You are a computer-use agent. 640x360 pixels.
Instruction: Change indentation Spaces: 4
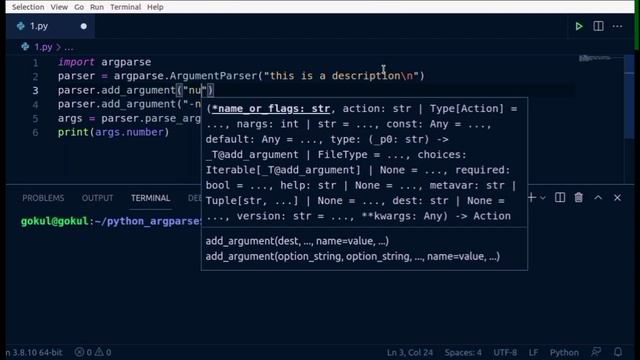[463, 352]
